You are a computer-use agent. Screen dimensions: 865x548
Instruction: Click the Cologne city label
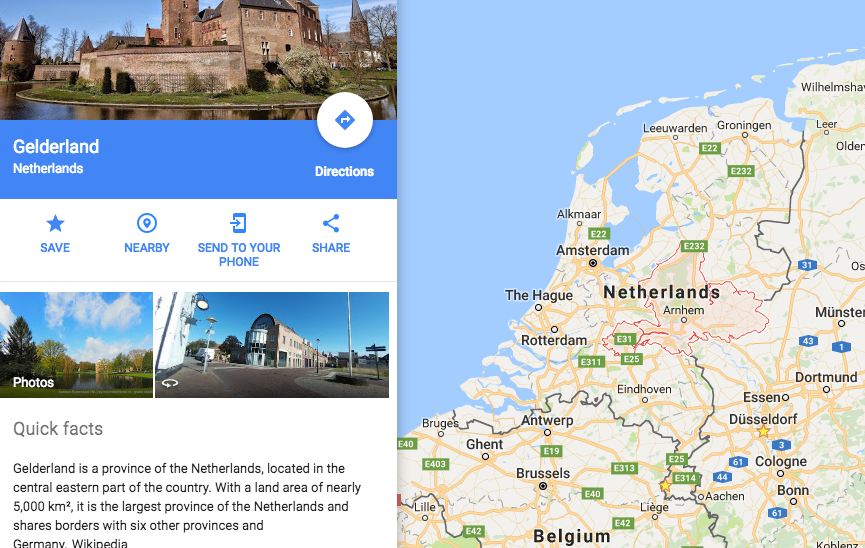[x=781, y=461]
